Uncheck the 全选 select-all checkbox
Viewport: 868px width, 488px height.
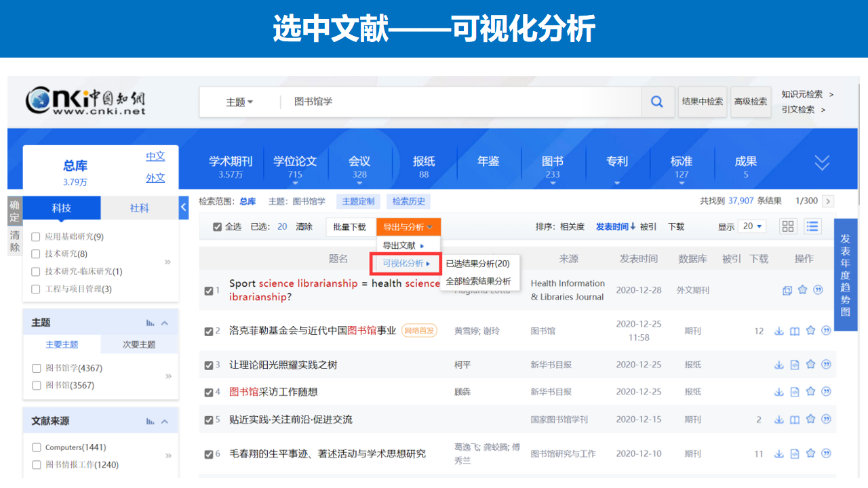point(217,227)
